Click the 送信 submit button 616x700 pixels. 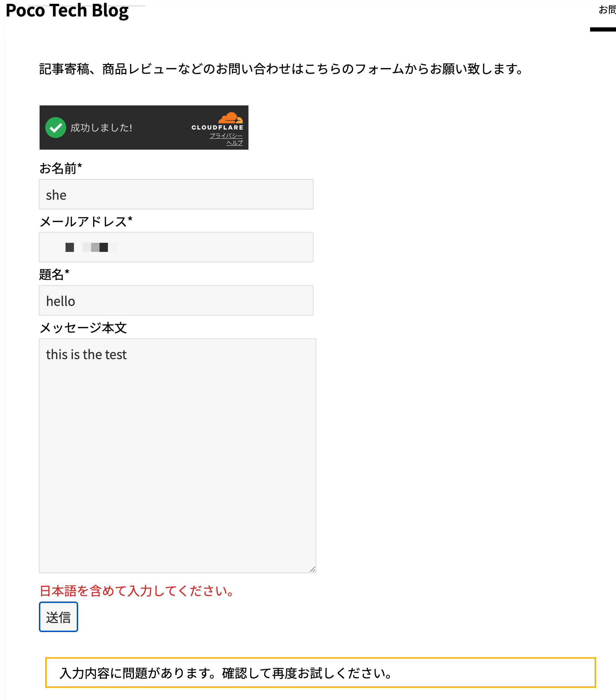[59, 617]
